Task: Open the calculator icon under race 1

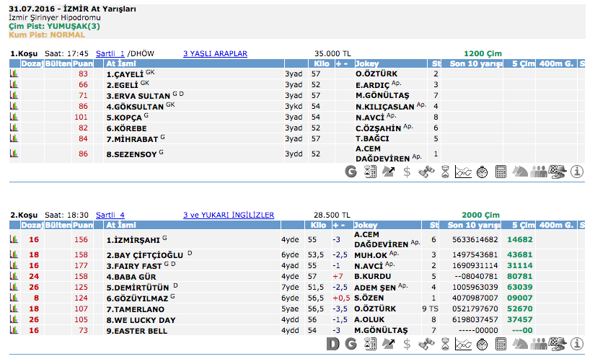Action: (501, 172)
